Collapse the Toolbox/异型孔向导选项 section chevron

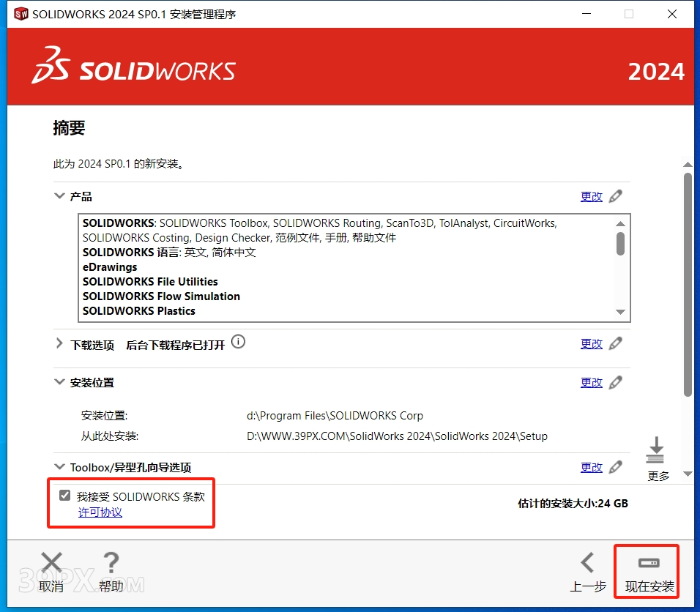tap(59, 467)
